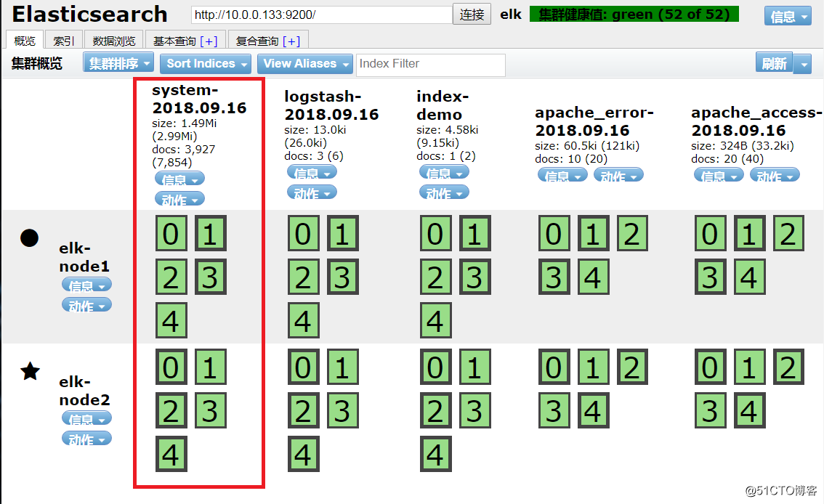The width and height of the screenshot is (824, 504).
Task: Select shard 3 of index-demo on elk-node2
Action: [x=475, y=410]
